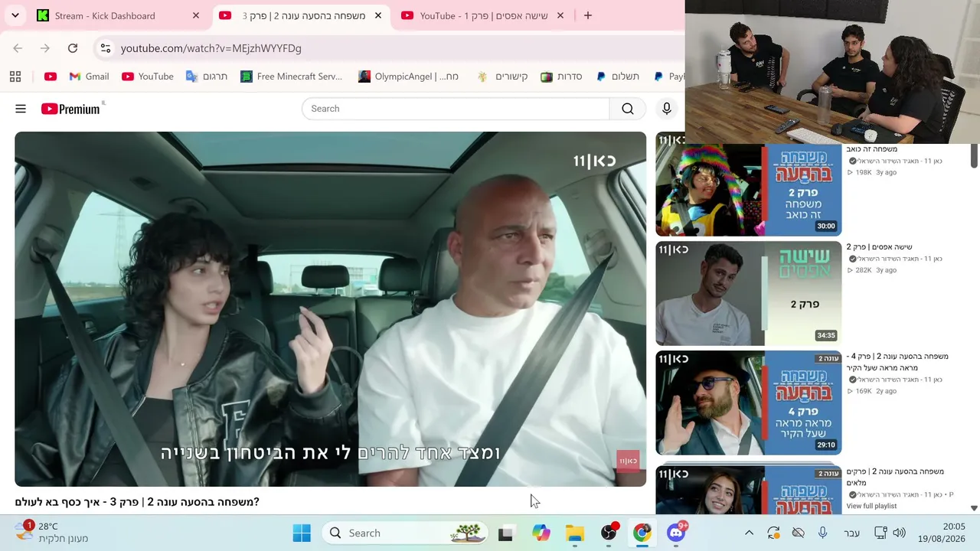Image resolution: width=980 pixels, height=551 pixels.
Task: Open the פרק 4 מראה מראה שעל הקיר thumbnail
Action: (x=748, y=403)
